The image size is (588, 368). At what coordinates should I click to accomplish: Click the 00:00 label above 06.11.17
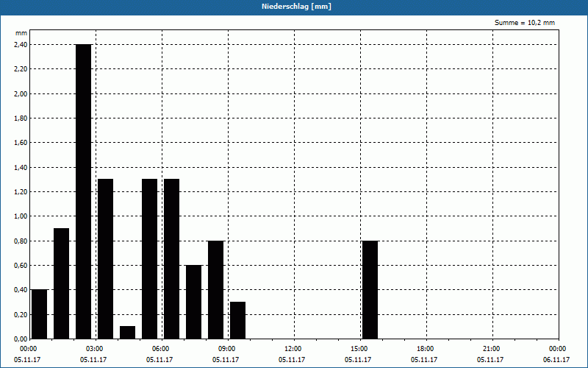(559, 349)
